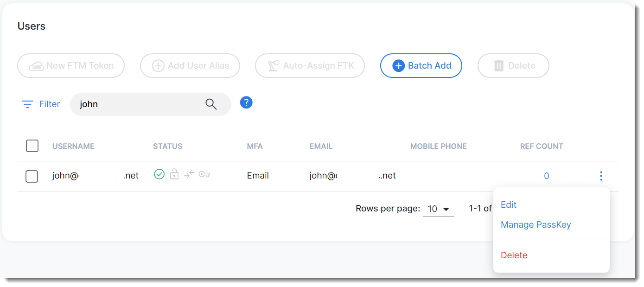Click the magnifier search icon
The width and height of the screenshot is (644, 287).
pos(211,104)
